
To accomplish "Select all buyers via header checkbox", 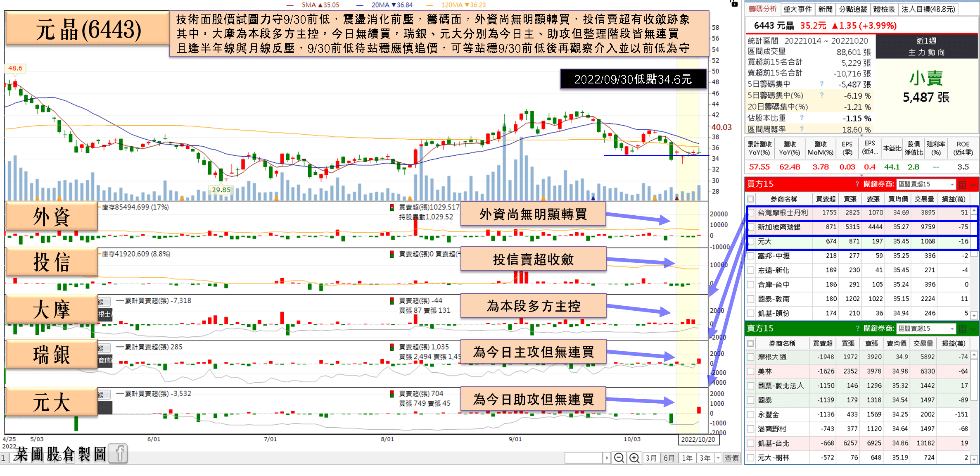I will tap(751, 199).
